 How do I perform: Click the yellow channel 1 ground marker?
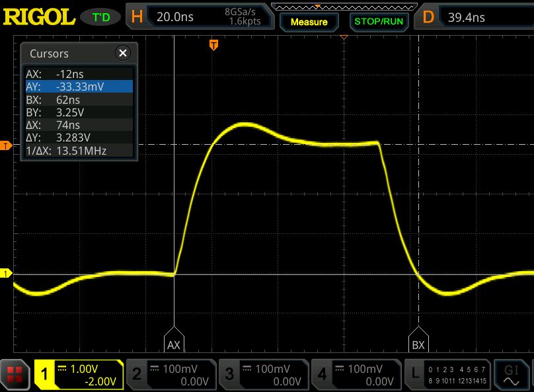6,273
